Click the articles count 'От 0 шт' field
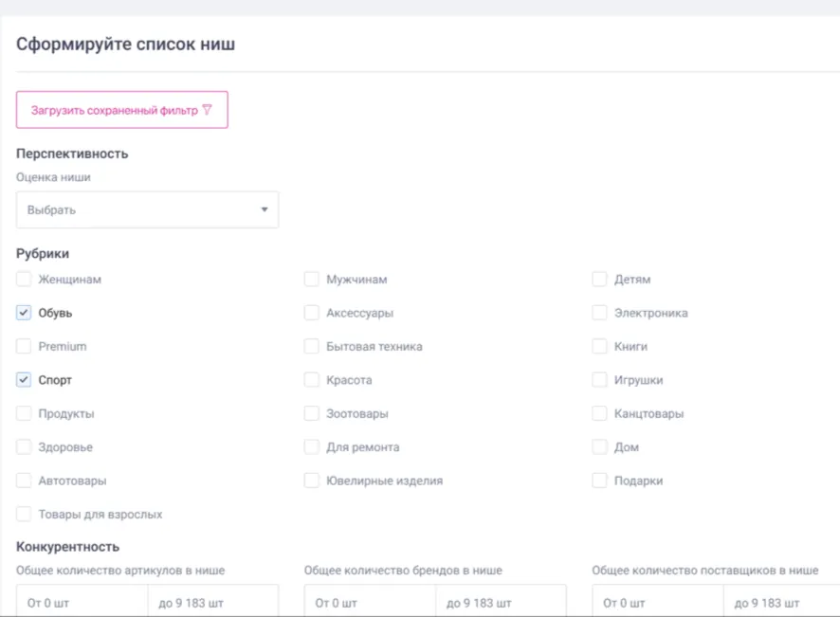The width and height of the screenshot is (840, 617). [x=82, y=601]
